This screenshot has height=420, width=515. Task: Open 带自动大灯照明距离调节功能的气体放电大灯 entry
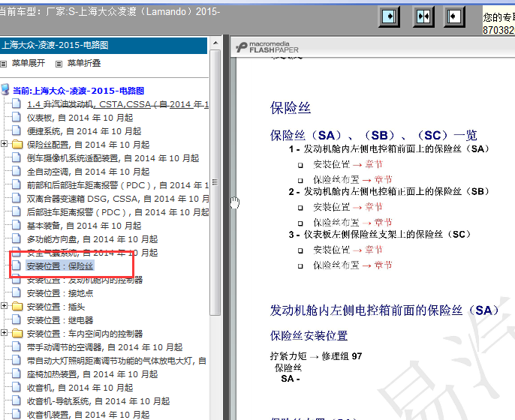coord(116,361)
